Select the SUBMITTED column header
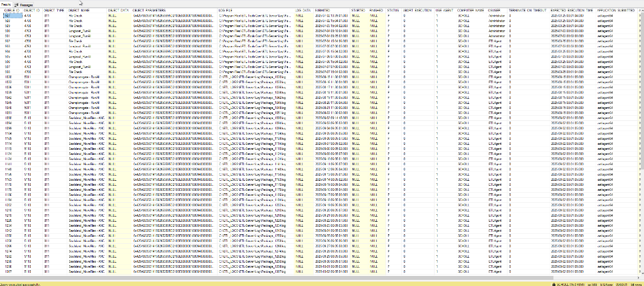 click(332, 10)
